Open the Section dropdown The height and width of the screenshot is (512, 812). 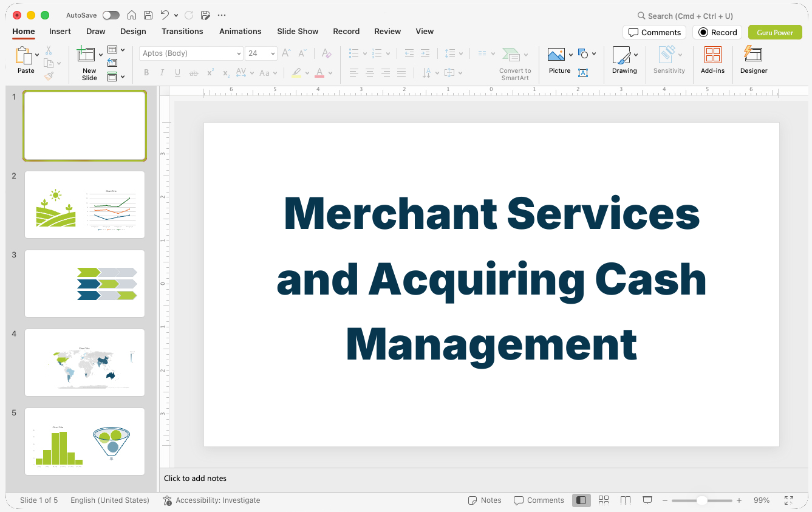(x=116, y=77)
